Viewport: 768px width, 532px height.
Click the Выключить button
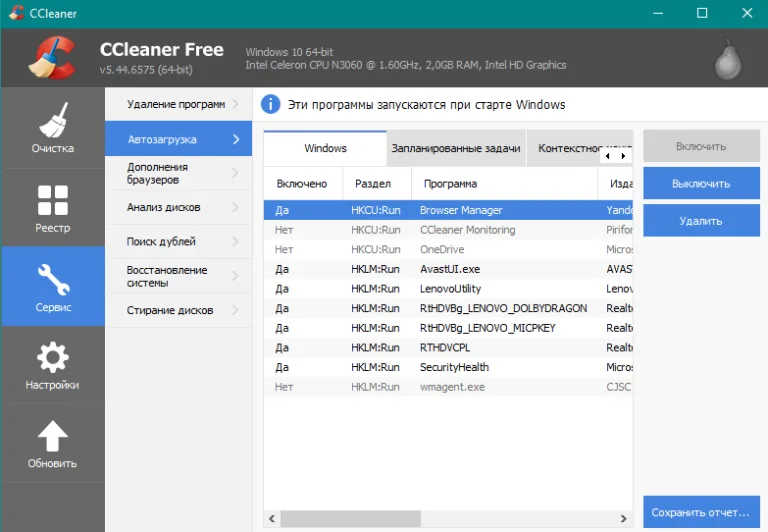[701, 183]
